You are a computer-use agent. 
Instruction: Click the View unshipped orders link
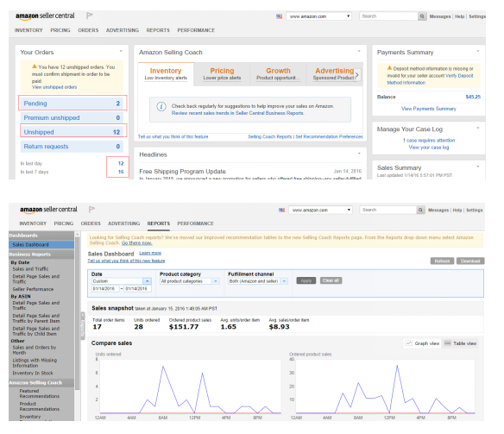54,87
